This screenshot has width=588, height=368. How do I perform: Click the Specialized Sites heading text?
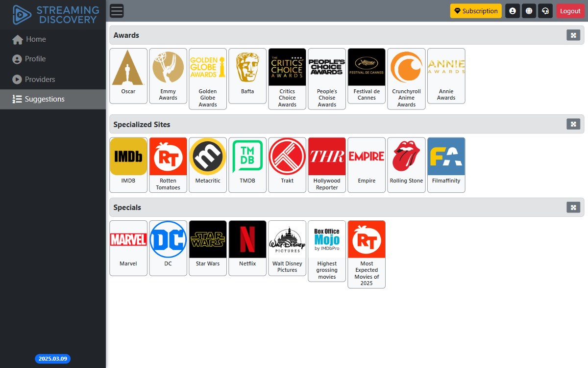pyautogui.click(x=142, y=125)
